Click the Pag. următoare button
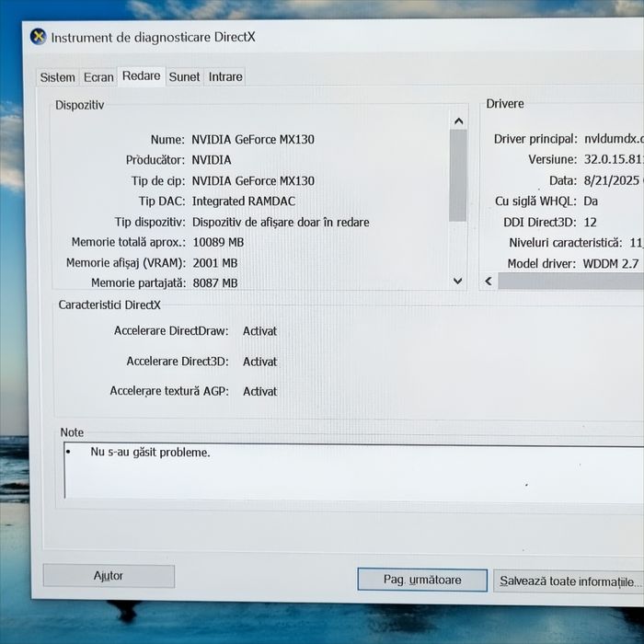The width and height of the screenshot is (644, 644). tap(422, 580)
